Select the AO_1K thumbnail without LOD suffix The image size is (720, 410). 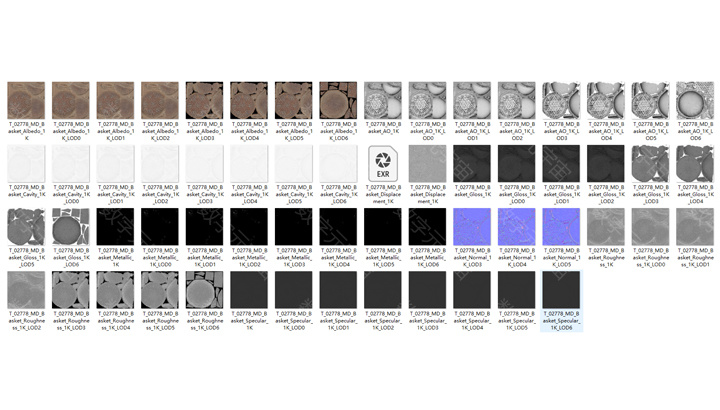(382, 101)
